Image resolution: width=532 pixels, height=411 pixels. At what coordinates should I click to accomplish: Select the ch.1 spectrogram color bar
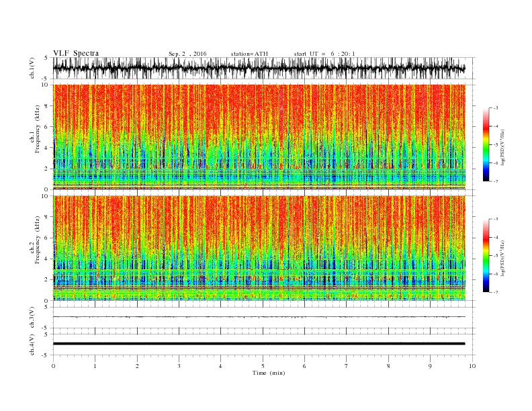[486, 144]
